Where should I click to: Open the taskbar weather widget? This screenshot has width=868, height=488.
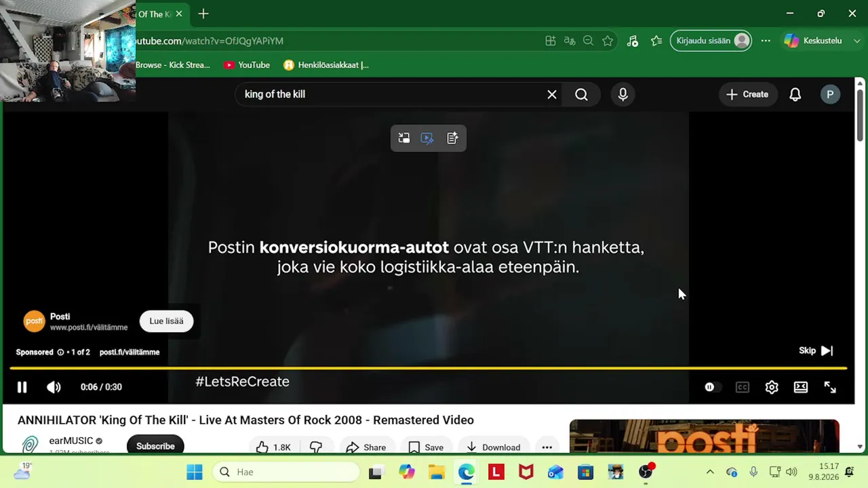pos(22,472)
